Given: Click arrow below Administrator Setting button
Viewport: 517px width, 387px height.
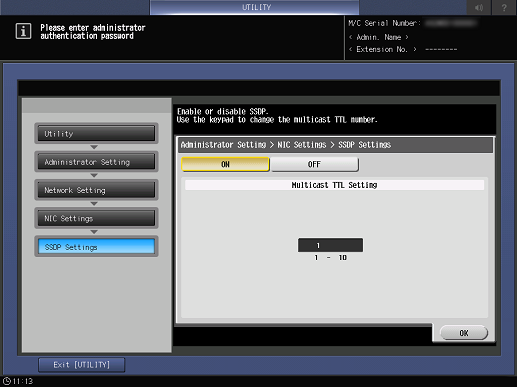Looking at the screenshot, I should pos(94,175).
